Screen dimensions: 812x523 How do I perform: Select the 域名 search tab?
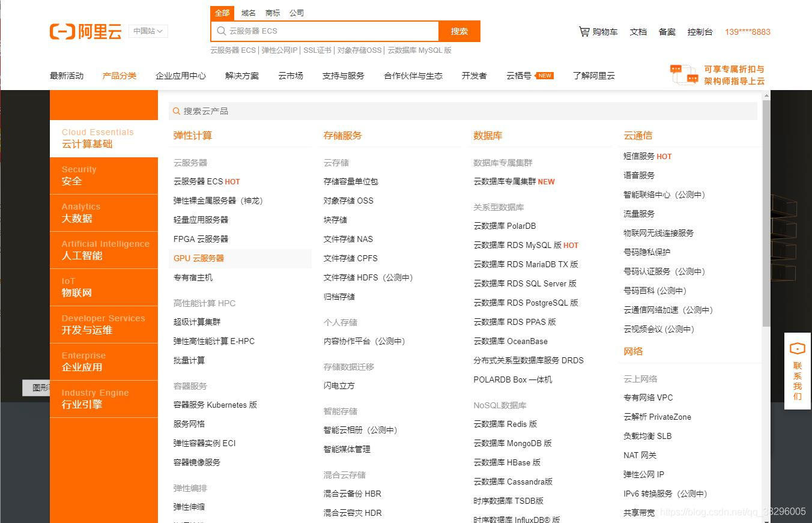[248, 13]
